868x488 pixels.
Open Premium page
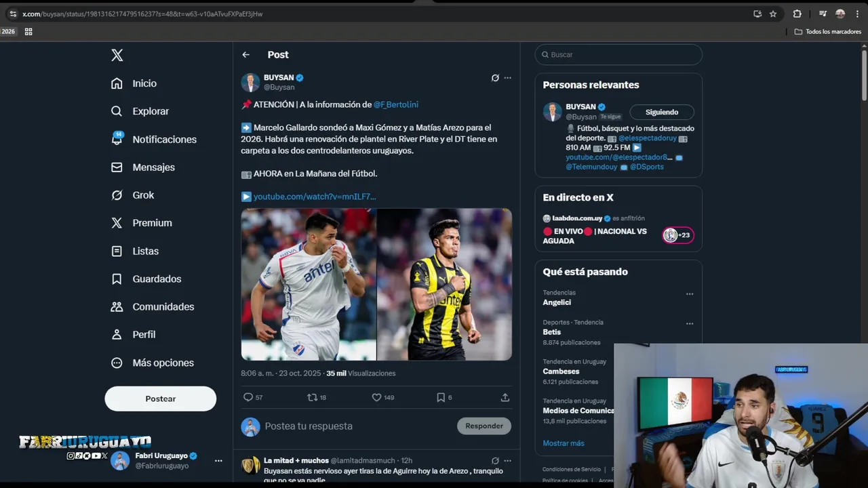pos(142,223)
